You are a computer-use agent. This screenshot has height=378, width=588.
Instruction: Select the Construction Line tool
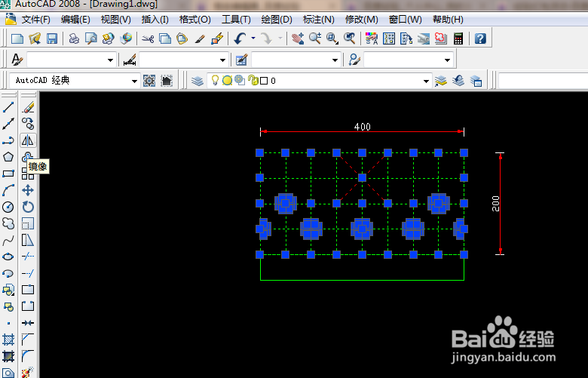(x=8, y=124)
